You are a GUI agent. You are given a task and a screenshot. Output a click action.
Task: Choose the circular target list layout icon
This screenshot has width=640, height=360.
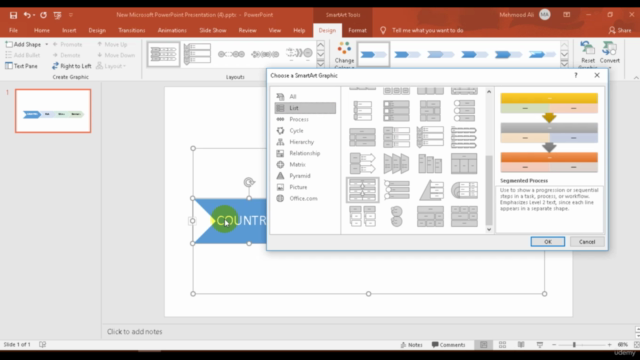[x=464, y=190]
